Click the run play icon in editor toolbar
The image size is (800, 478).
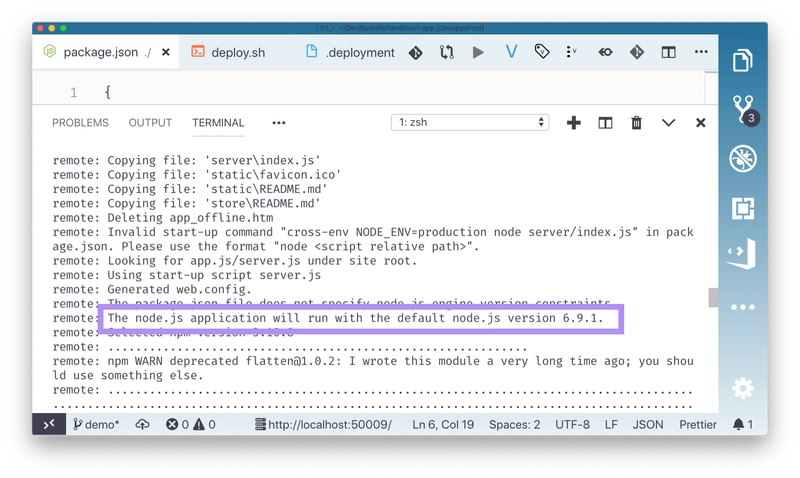(478, 52)
